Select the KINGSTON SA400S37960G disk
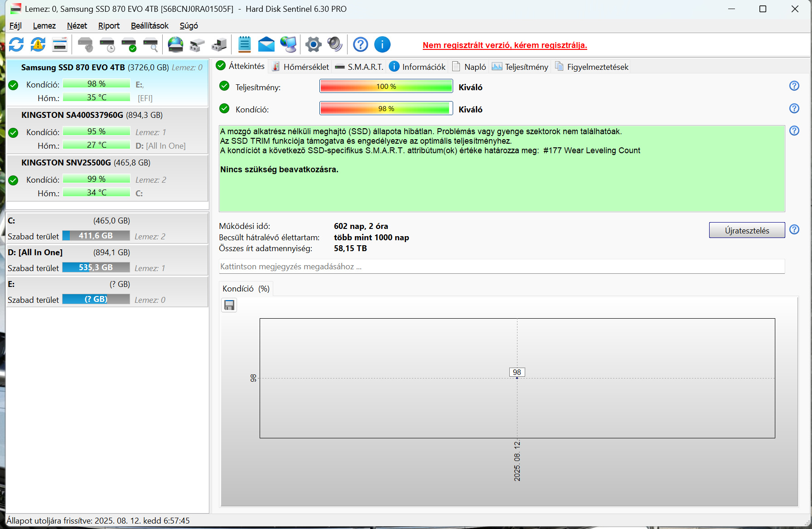Viewport: 812px width, 529px height. point(107,131)
